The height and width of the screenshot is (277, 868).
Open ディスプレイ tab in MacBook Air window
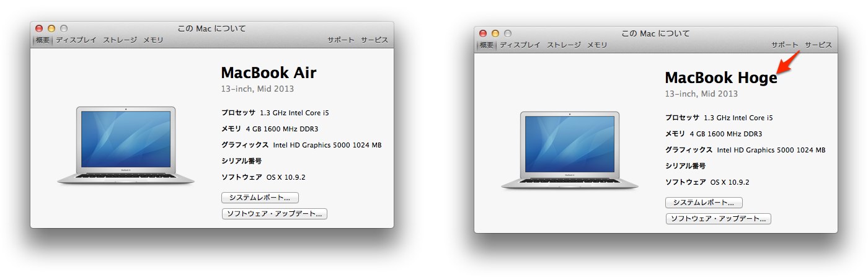[76, 40]
